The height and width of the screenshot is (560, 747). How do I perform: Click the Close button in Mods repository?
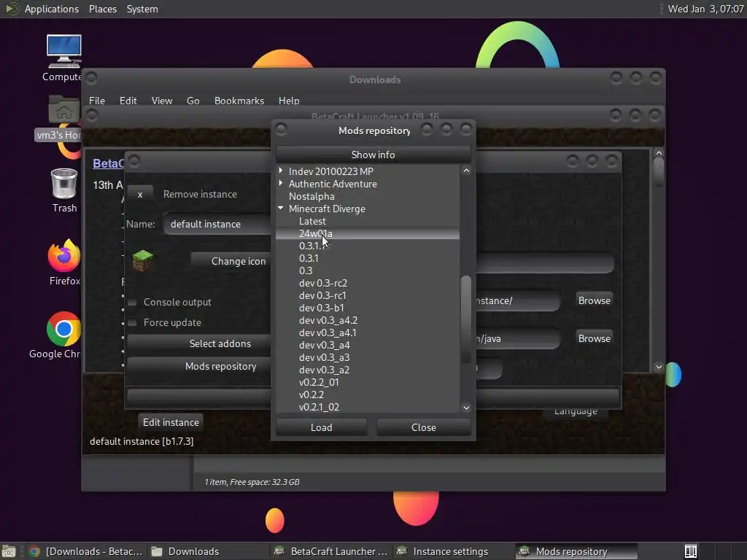(x=424, y=427)
